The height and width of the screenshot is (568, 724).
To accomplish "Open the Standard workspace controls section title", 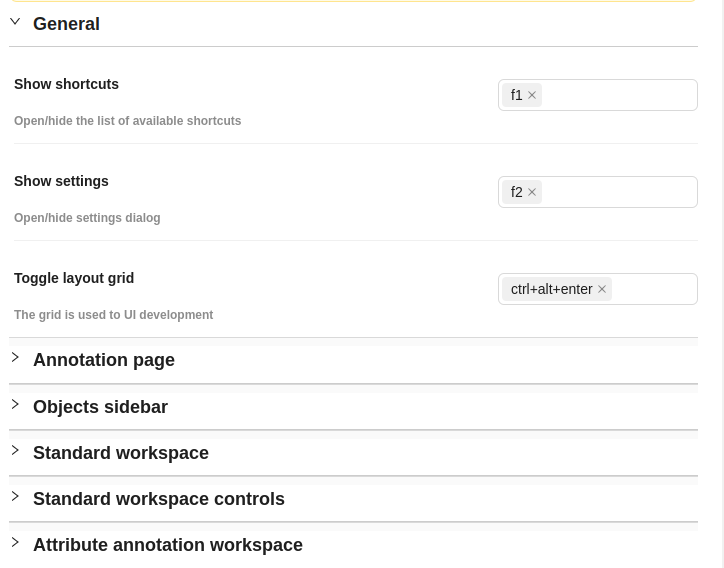I will [x=159, y=499].
